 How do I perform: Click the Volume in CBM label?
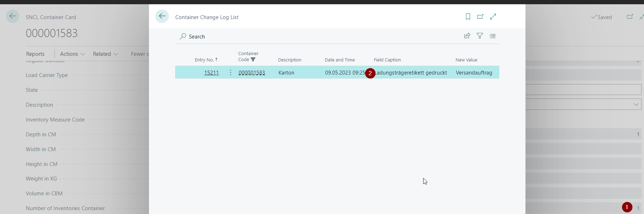pos(44,193)
